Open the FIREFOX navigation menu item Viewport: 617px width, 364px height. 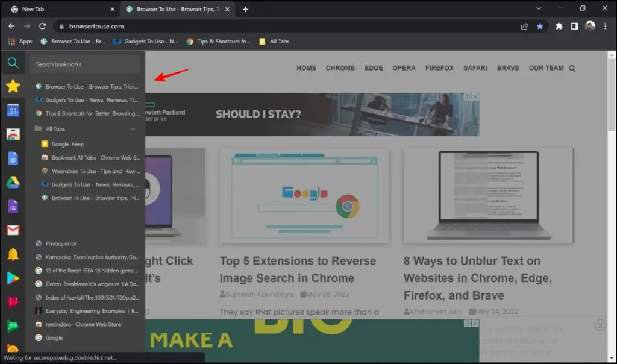click(x=439, y=68)
